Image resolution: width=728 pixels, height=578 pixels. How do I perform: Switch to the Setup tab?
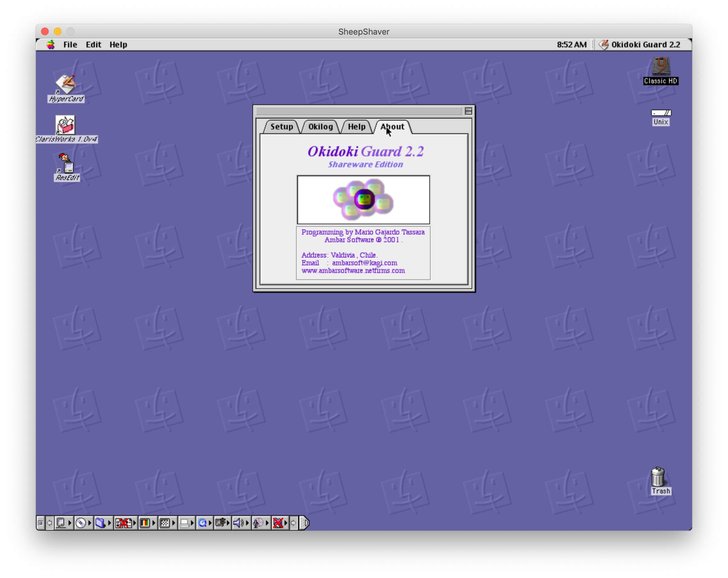[281, 127]
